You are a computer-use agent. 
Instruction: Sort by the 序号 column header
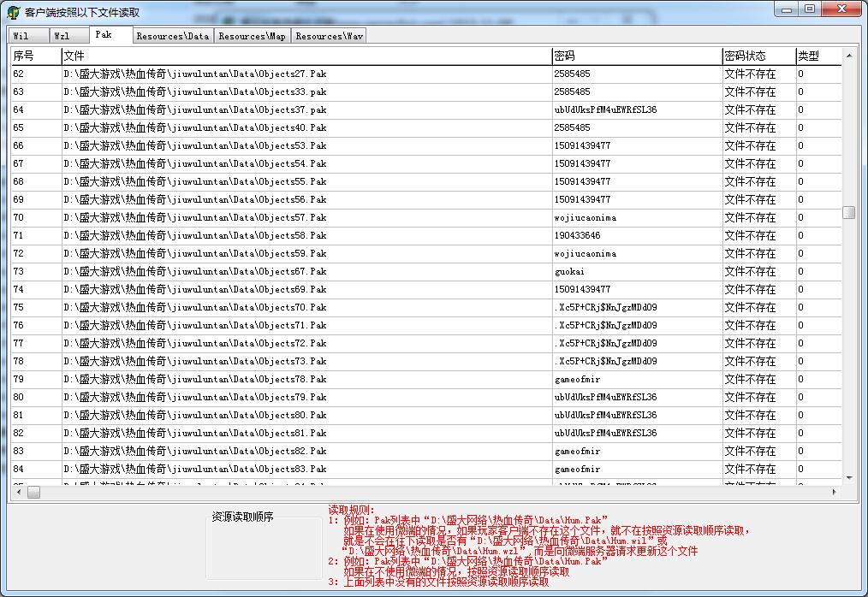point(36,56)
